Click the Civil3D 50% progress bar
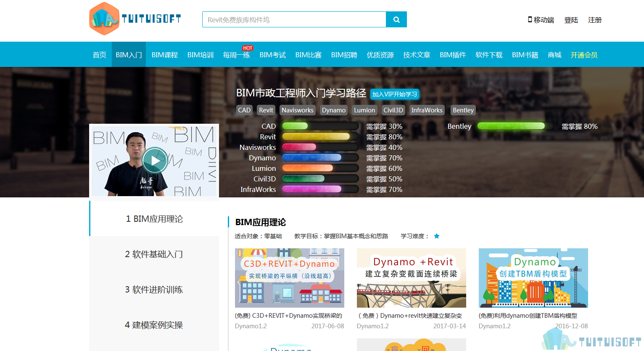This screenshot has width=644, height=351. coord(321,178)
